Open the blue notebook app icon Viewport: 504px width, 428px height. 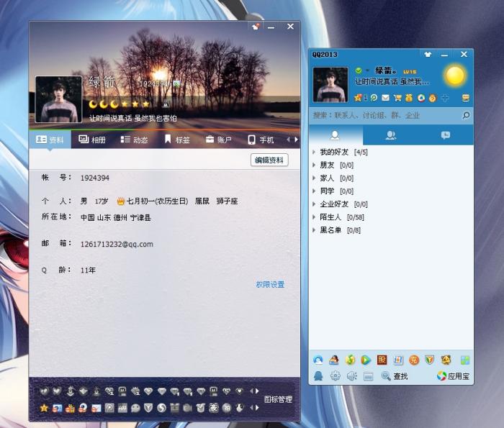(398, 360)
